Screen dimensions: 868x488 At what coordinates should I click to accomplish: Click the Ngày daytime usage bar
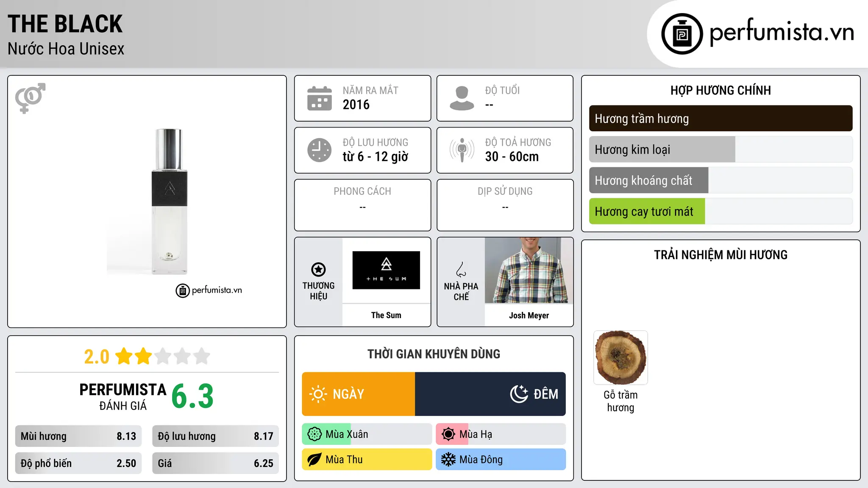click(359, 394)
